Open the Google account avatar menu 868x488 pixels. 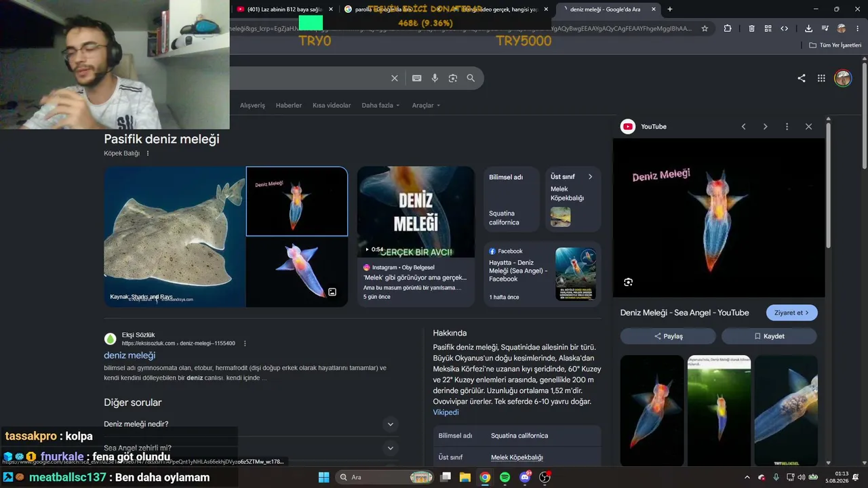[x=843, y=78]
